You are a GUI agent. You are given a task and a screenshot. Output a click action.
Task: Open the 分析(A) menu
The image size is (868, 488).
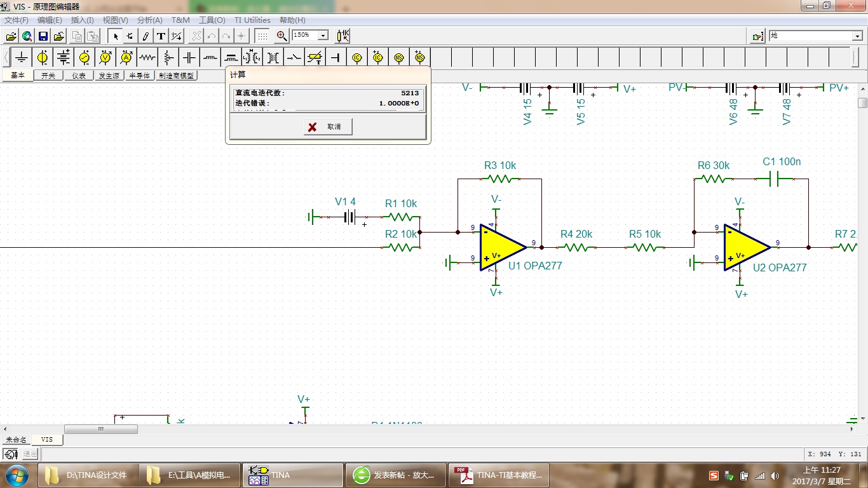150,20
